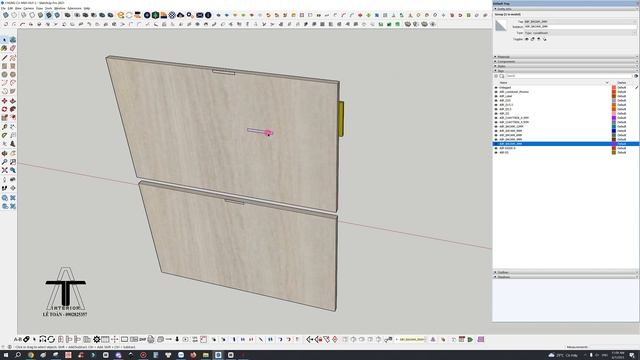Toggle visibility of the last tag ABF-D5

[496, 152]
